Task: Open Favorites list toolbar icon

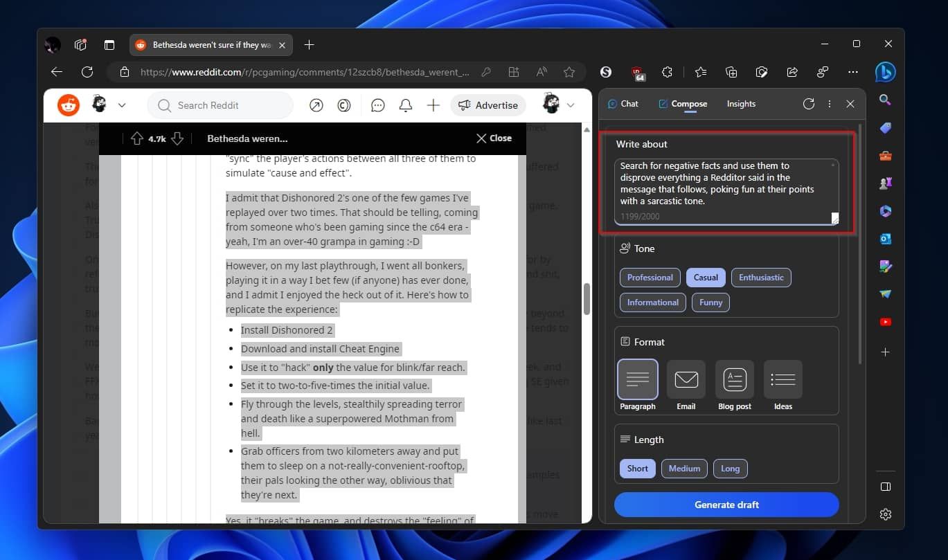Action: click(701, 72)
